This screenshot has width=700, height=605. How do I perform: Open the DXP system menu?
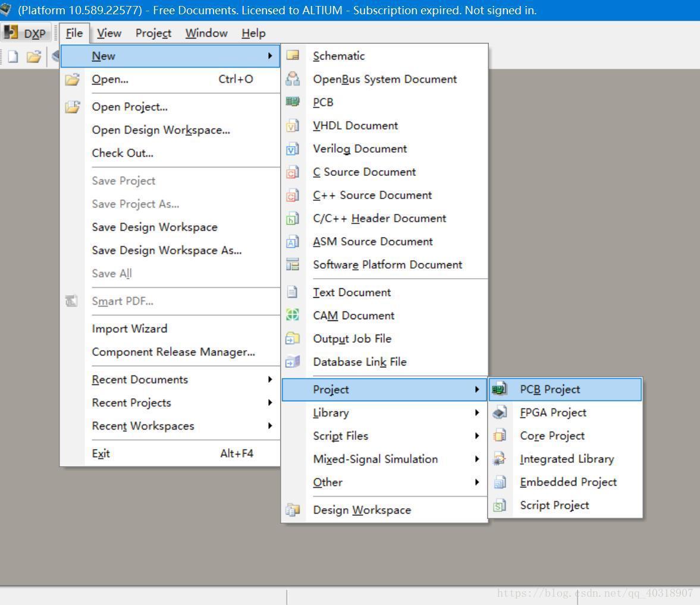(x=26, y=33)
